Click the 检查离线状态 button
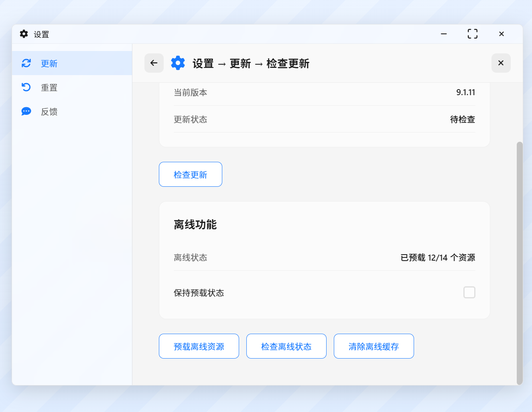The height and width of the screenshot is (412, 532). pyautogui.click(x=286, y=346)
